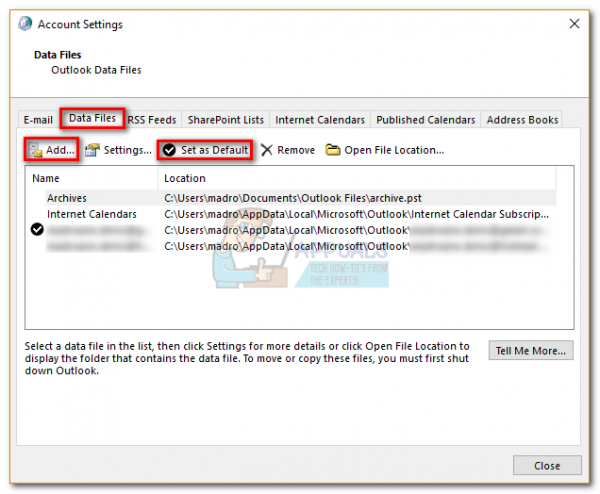This screenshot has width=600, height=494.
Task: Close the Account Settings dialog with X
Action: [x=574, y=24]
